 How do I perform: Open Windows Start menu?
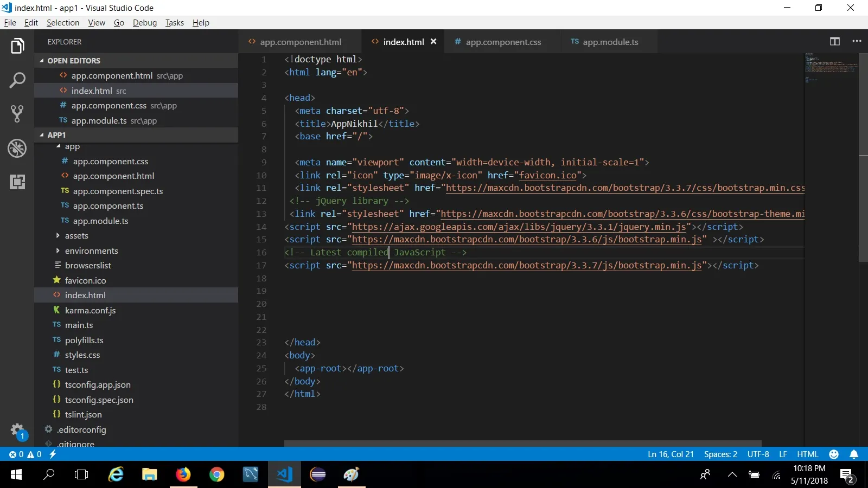coord(16,475)
